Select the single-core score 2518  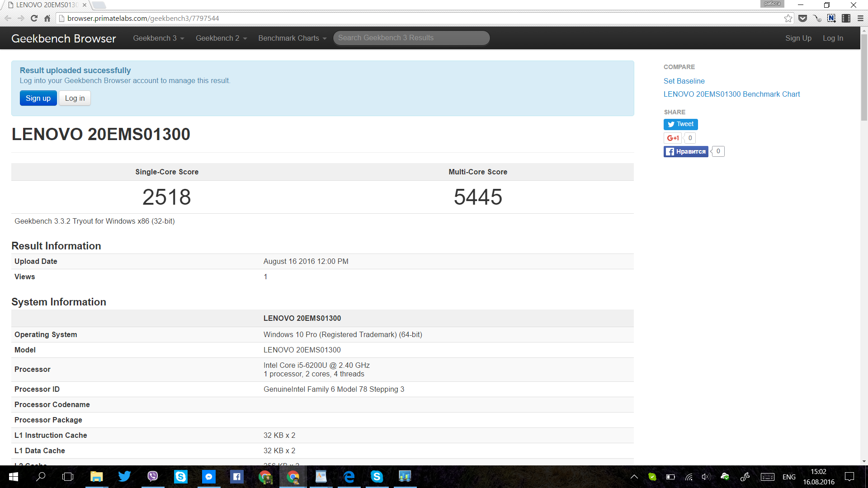pyautogui.click(x=167, y=197)
